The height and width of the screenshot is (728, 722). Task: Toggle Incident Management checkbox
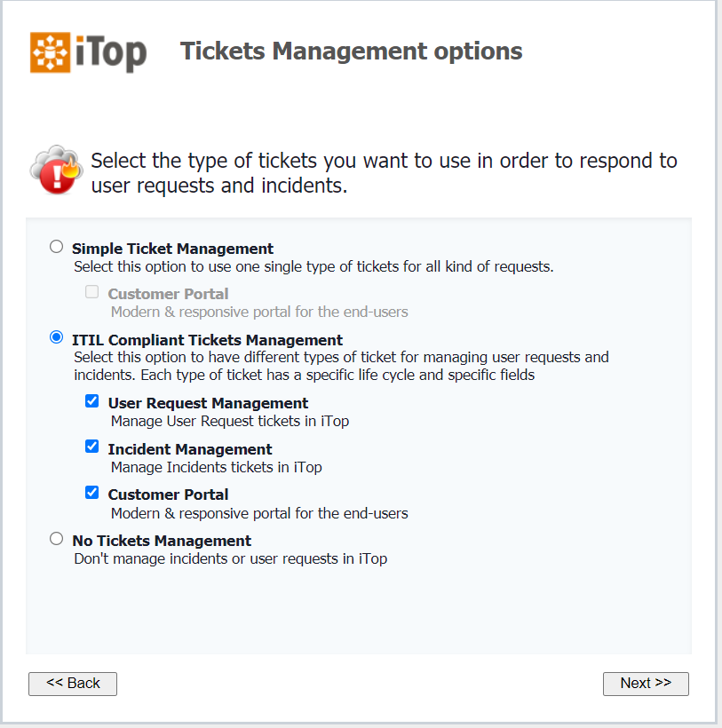click(x=91, y=447)
